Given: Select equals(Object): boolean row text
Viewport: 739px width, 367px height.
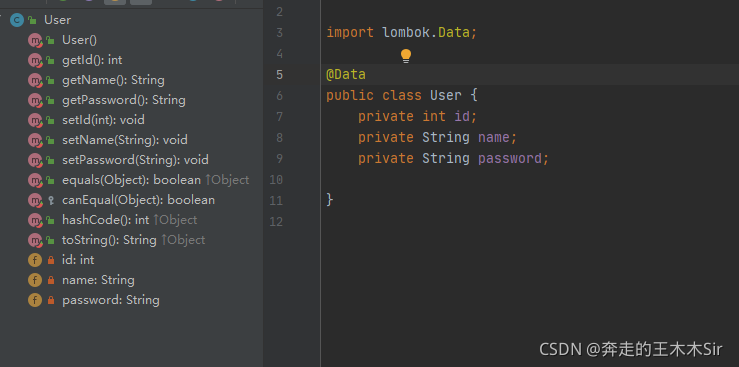Looking at the screenshot, I should pos(131,180).
